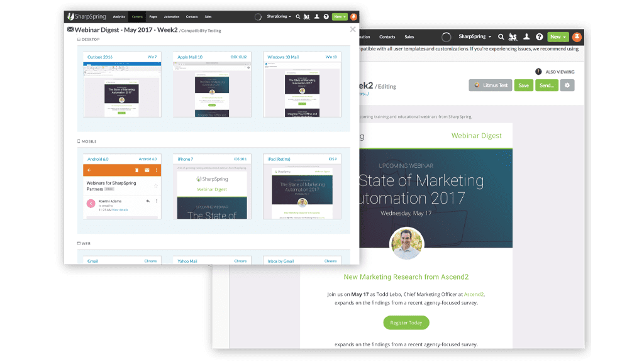Click the mail envelope icon in the Android 6.0 preview

[147, 170]
